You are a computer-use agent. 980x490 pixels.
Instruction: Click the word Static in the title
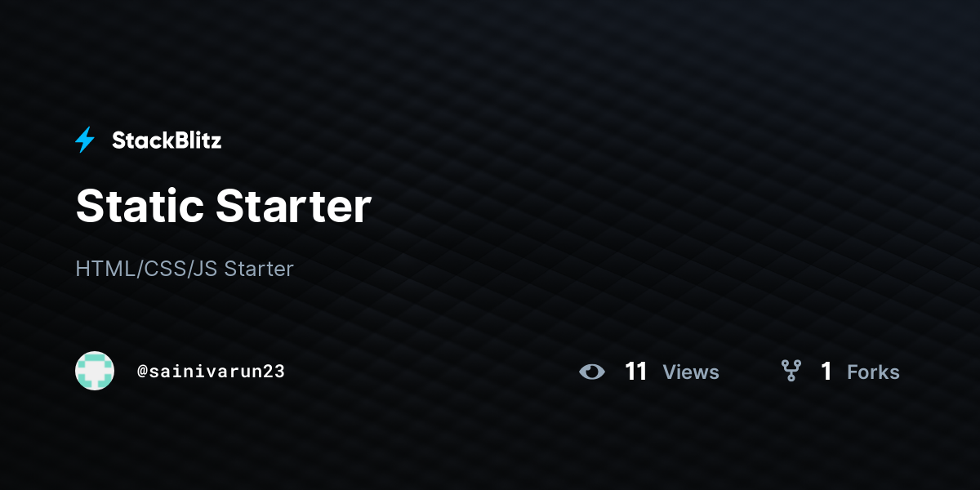click(139, 206)
